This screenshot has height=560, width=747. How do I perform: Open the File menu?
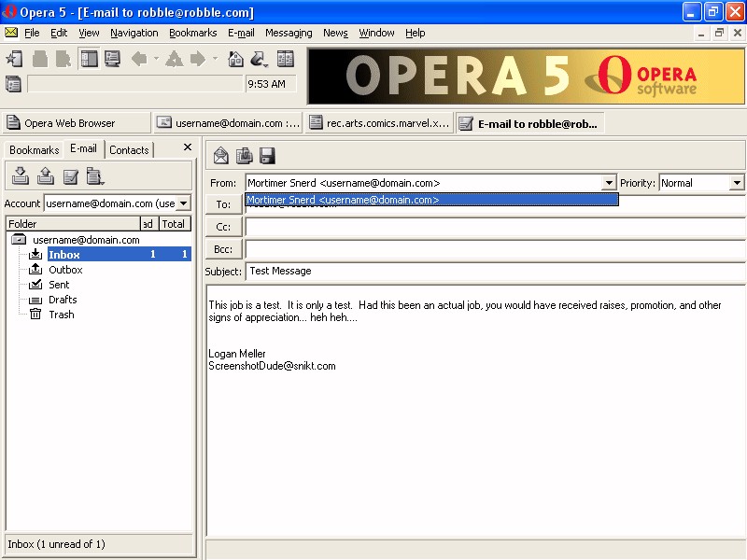pos(32,33)
